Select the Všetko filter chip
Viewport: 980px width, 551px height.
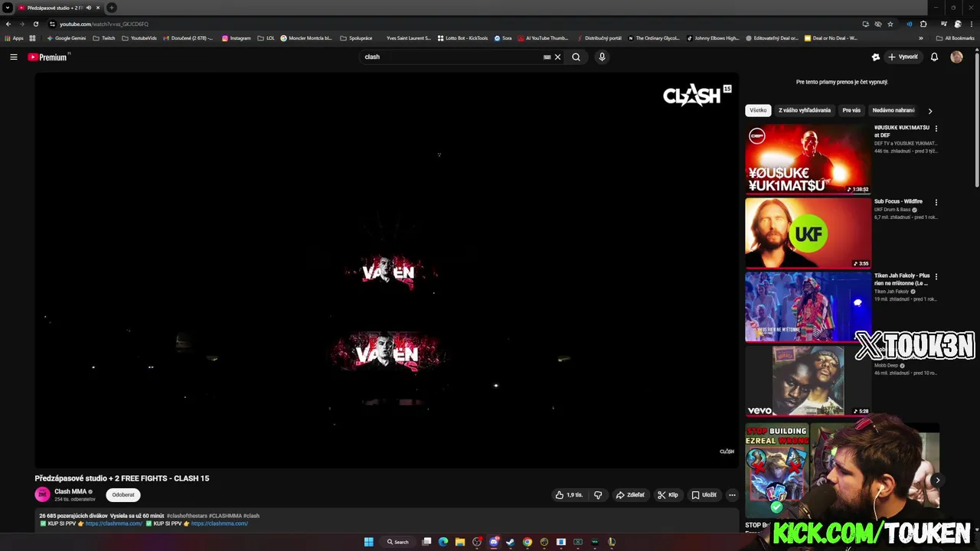(x=758, y=110)
